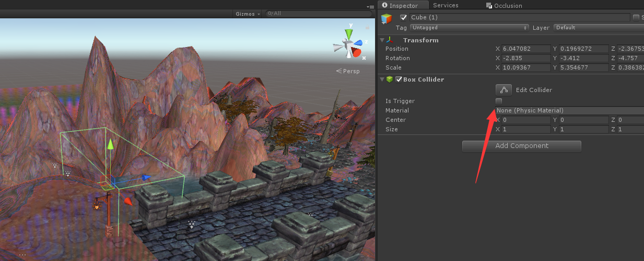Switch to the Occlusion tab
644x261 pixels.
[504, 6]
